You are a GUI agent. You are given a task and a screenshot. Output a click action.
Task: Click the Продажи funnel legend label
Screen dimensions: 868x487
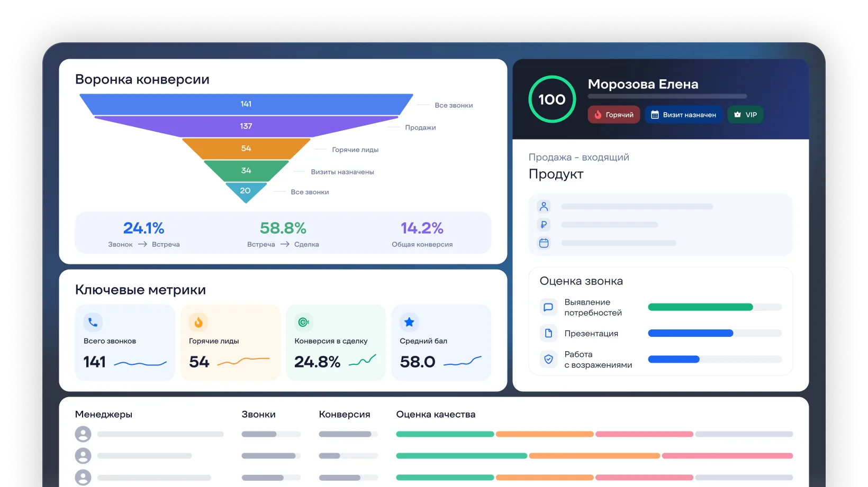(420, 127)
